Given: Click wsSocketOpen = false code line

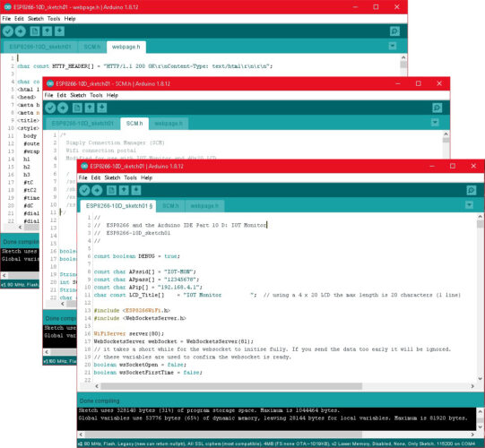Looking at the screenshot, I should click(140, 365).
